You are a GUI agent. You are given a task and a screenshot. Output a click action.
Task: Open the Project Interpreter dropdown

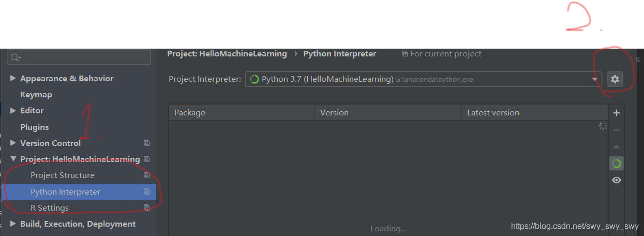424,79
